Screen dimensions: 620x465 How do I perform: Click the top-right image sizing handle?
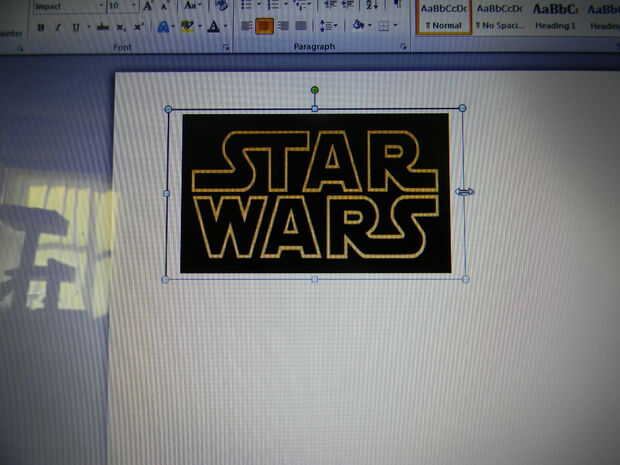pos(463,108)
